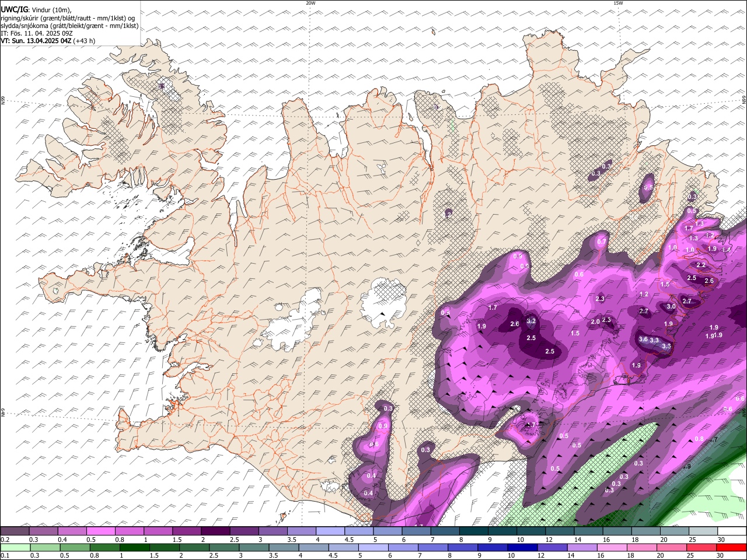Image resolution: width=747 pixels, height=560 pixels.
Task: Select the white final swatch of the snow scale
Action: click(732, 531)
